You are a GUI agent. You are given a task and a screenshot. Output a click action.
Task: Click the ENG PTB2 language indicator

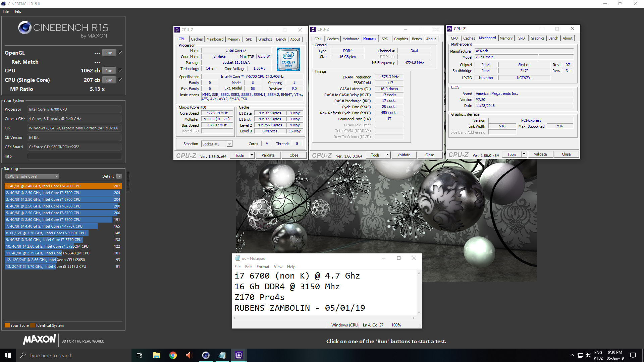point(598,355)
